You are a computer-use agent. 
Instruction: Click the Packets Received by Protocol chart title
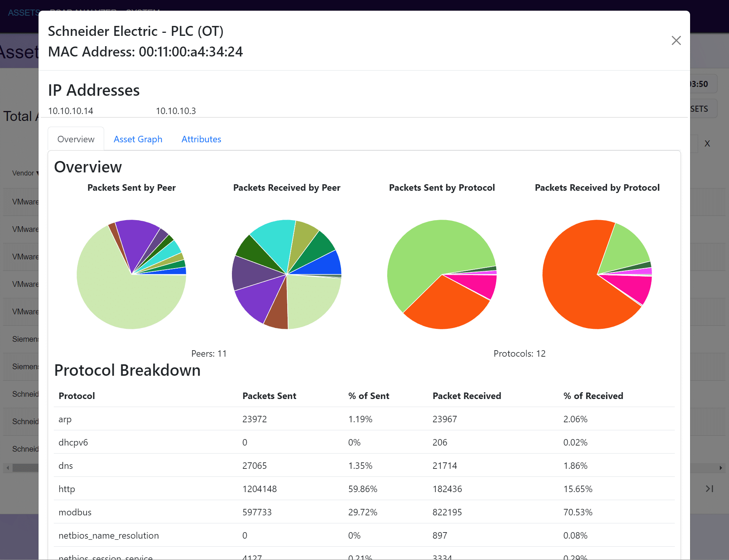point(597,188)
